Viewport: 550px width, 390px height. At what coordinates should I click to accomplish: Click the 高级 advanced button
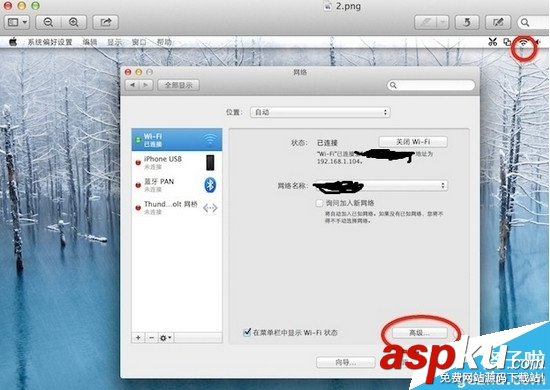(x=420, y=332)
